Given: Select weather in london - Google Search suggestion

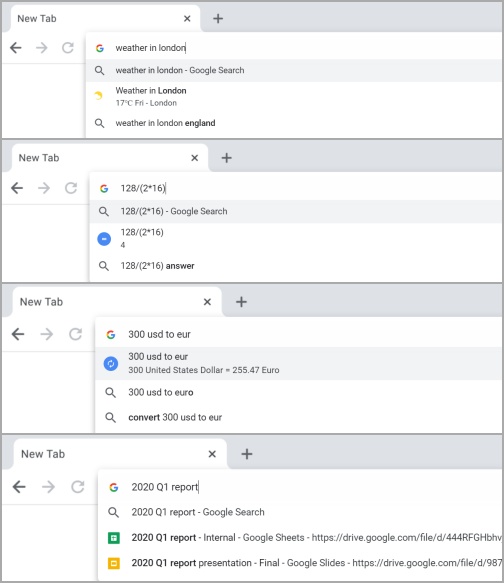Looking at the screenshot, I should pyautogui.click(x=294, y=70).
